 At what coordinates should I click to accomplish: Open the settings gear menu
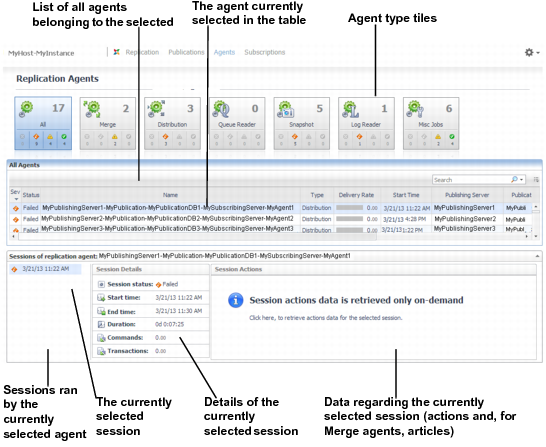click(x=532, y=53)
